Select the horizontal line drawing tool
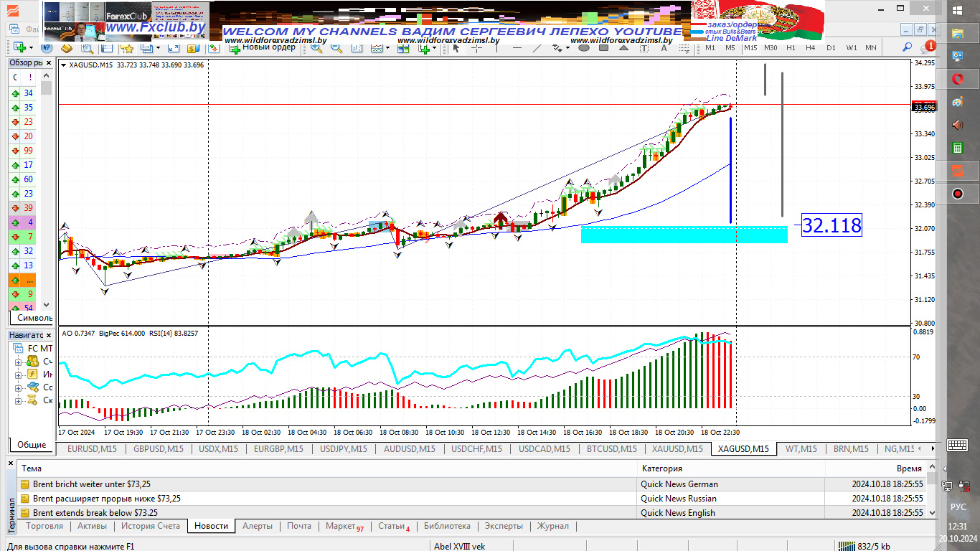The image size is (980, 551). coord(517,48)
